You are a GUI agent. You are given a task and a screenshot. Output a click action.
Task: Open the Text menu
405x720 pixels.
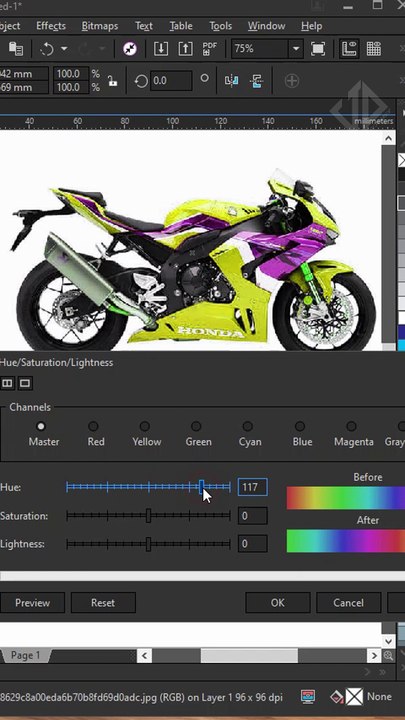[144, 26]
